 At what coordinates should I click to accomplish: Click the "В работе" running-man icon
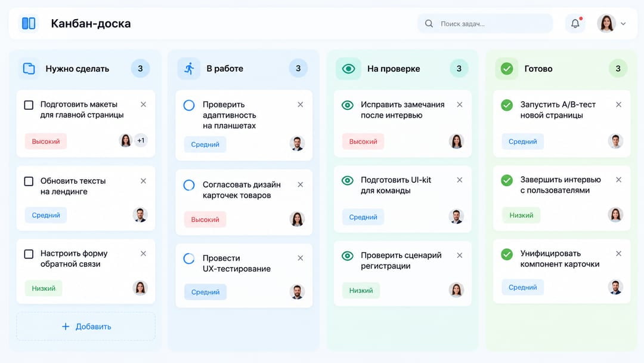pyautogui.click(x=189, y=68)
